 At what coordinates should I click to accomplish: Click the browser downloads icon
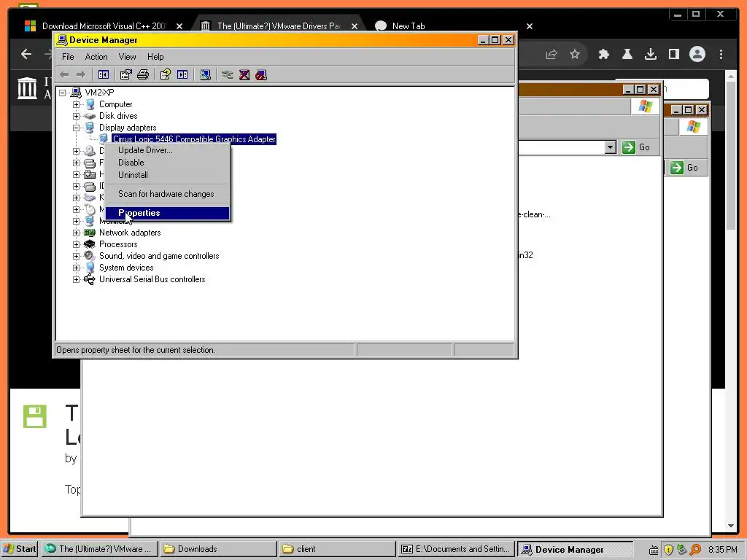point(650,54)
